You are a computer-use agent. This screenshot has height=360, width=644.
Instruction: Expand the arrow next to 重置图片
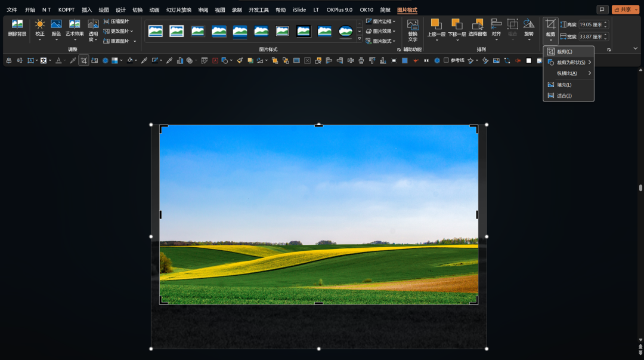135,41
